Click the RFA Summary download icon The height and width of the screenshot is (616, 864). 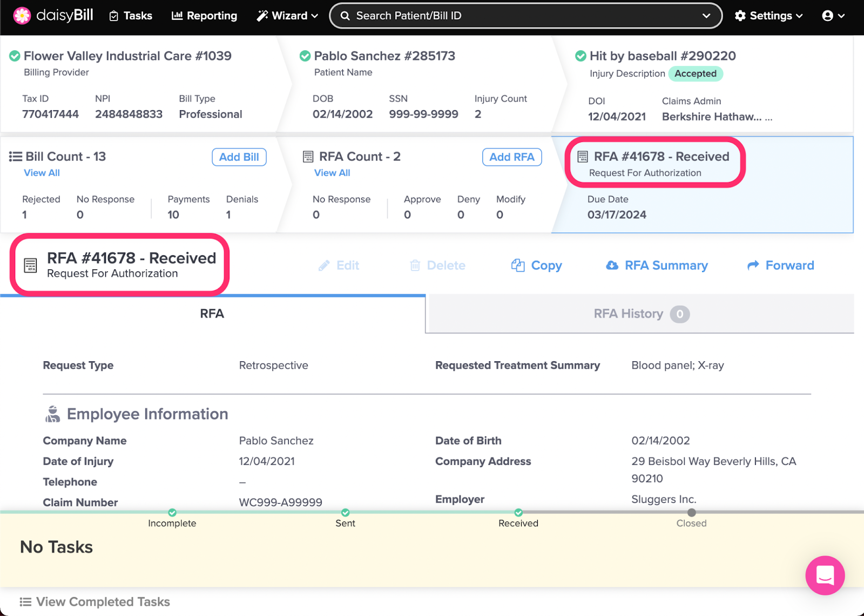pyautogui.click(x=612, y=266)
